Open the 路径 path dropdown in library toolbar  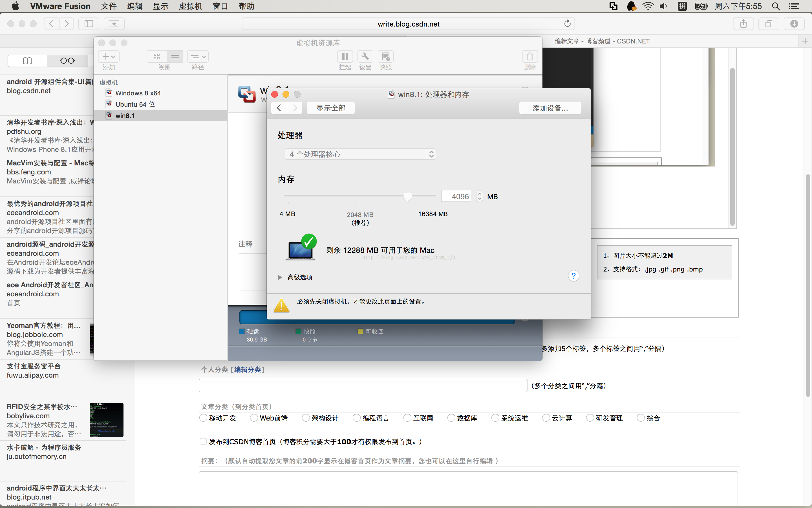click(198, 56)
